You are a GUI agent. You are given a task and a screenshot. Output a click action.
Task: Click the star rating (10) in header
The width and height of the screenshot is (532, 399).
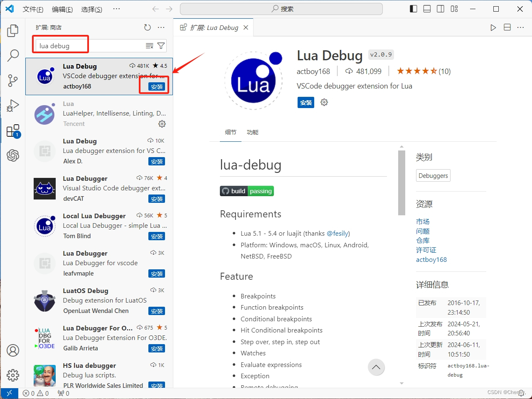[x=424, y=71]
